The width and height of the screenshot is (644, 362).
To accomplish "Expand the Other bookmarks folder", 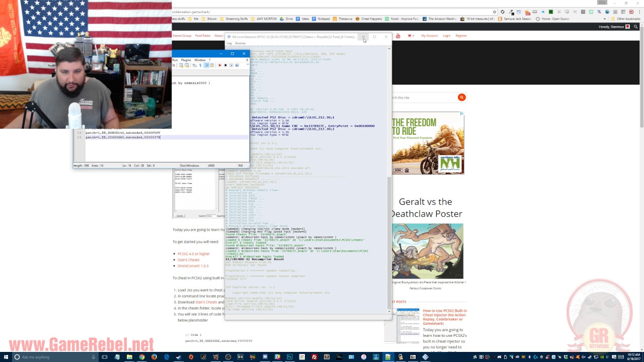I will click(625, 19).
